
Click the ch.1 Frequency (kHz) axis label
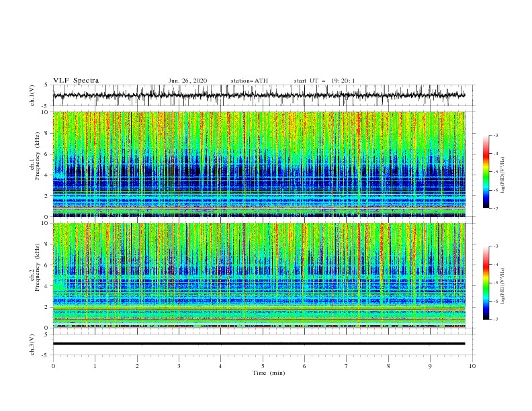tap(36, 155)
